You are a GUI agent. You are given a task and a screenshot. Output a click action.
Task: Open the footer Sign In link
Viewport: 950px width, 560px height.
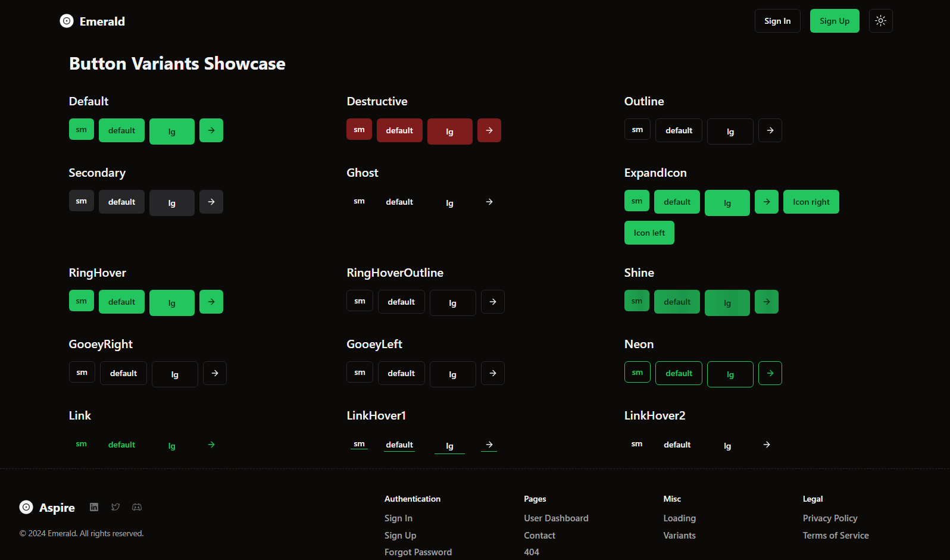click(398, 518)
